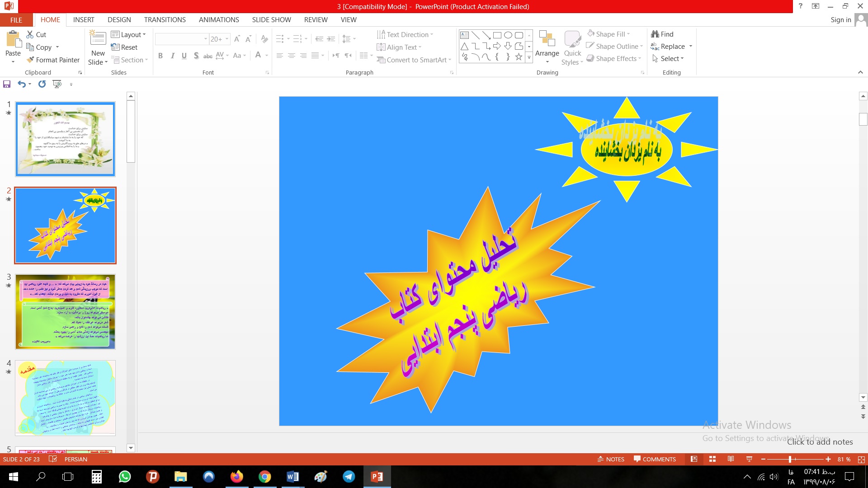Screen dimensions: 868x488
Task: Click the Arrange shapes icon
Action: click(547, 40)
